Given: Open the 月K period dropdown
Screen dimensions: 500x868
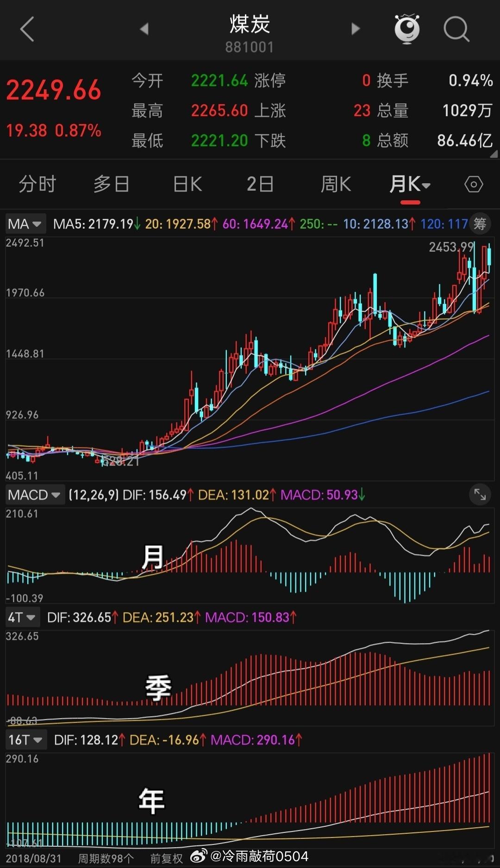Looking at the screenshot, I should point(410,184).
